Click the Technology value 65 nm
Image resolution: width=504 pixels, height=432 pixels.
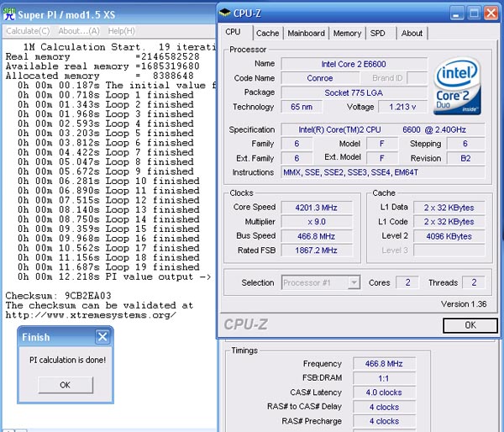[302, 107]
